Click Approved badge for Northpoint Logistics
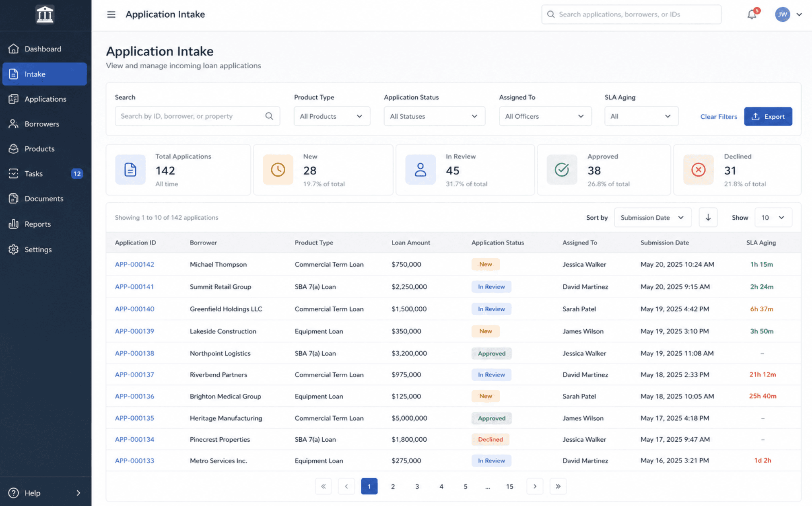Screen dimensions: 812x506 [491, 353]
